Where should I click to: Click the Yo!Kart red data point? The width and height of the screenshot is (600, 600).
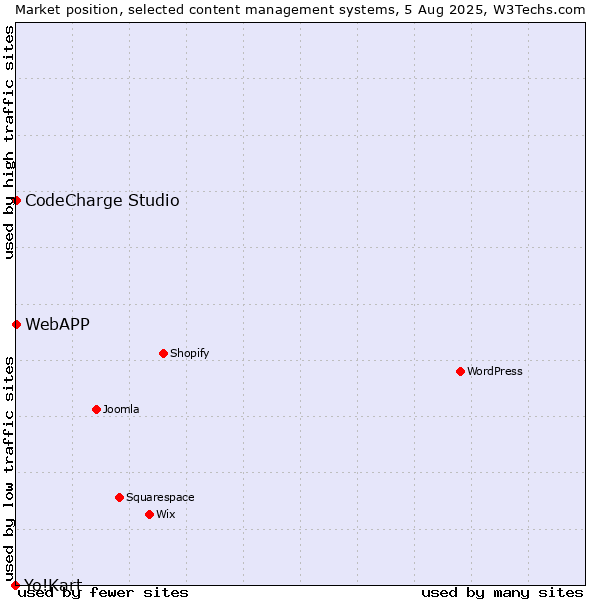pos(15,585)
